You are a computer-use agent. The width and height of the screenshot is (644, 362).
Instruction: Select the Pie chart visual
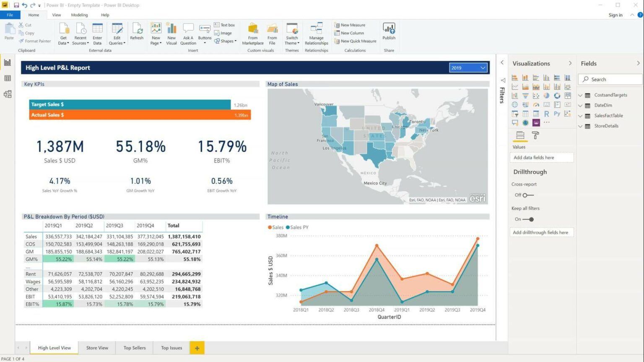pos(546,96)
